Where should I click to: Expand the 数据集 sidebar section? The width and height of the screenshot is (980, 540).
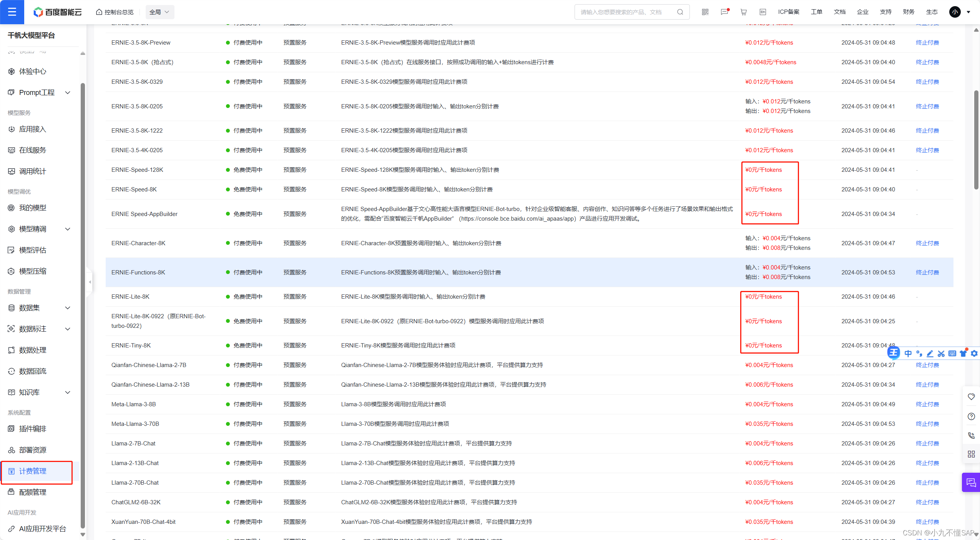pyautogui.click(x=38, y=308)
